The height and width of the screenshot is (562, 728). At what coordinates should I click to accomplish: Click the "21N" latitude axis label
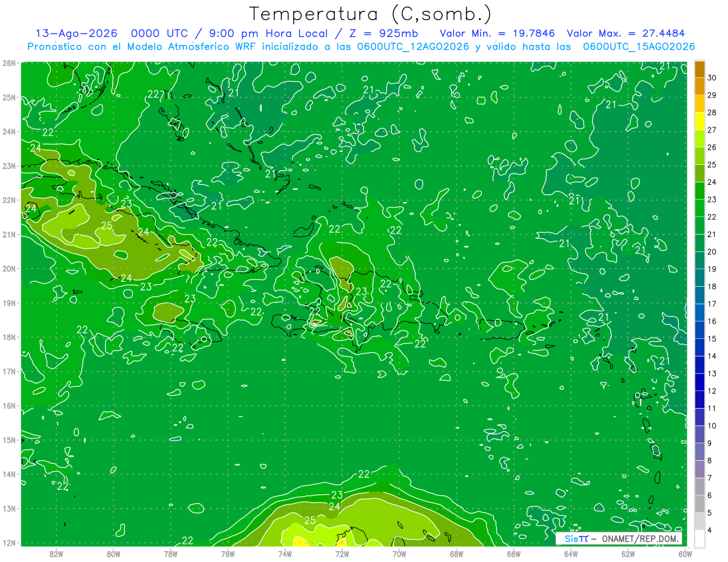point(8,234)
